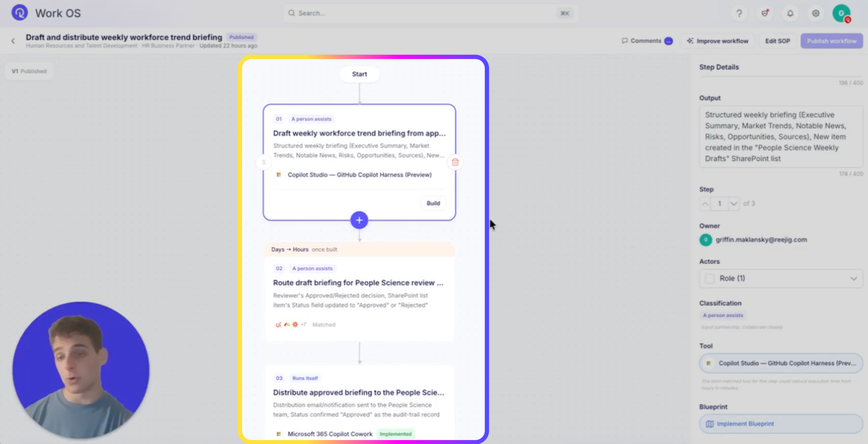Grab the drag handle on step 01
Screen dimensions: 868x444
click(x=264, y=163)
